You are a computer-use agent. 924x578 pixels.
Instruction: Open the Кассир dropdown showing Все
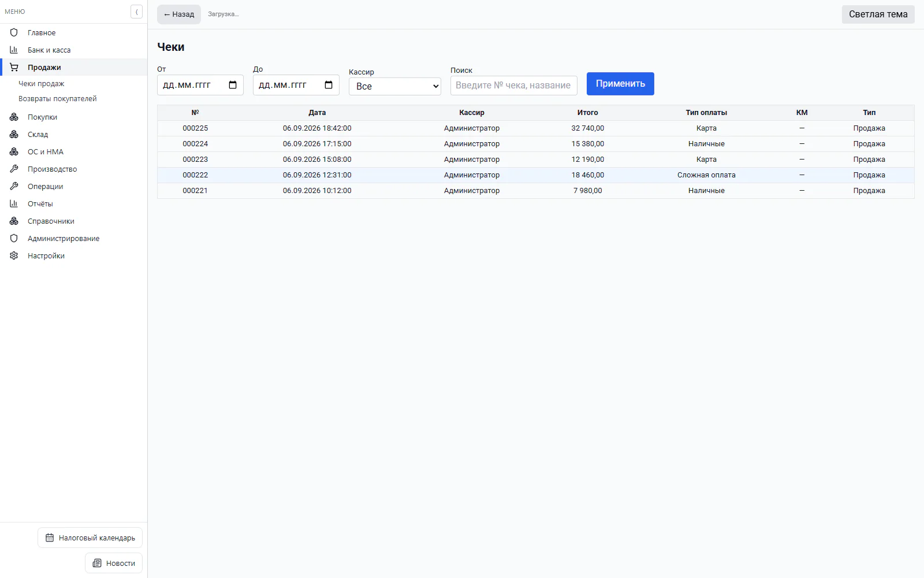tap(395, 86)
